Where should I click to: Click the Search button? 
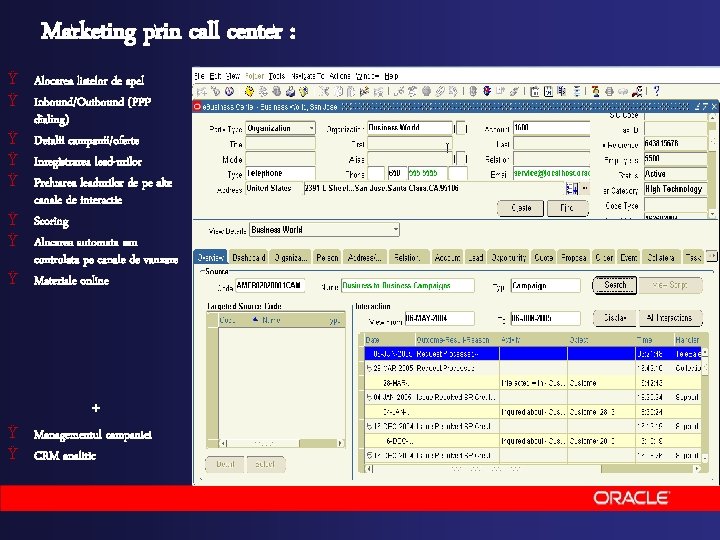(615, 285)
